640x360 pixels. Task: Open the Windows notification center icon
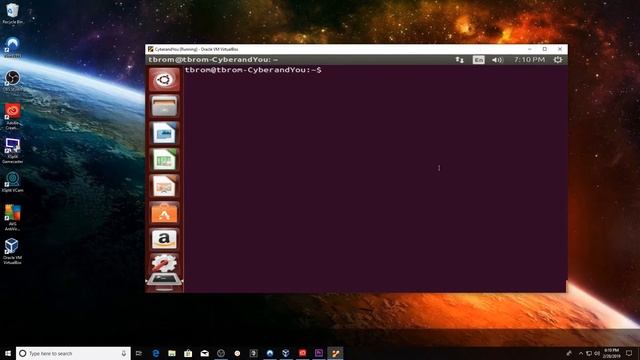pyautogui.click(x=629, y=353)
